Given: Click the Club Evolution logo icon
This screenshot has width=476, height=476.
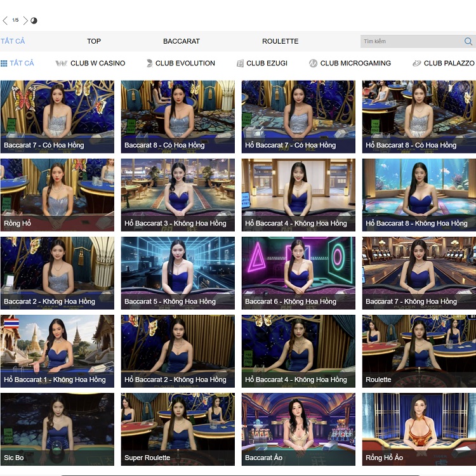Looking at the screenshot, I should click(x=150, y=63).
